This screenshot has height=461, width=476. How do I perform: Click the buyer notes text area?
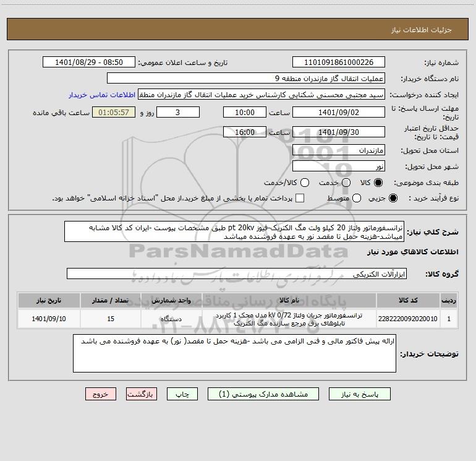click(234, 353)
